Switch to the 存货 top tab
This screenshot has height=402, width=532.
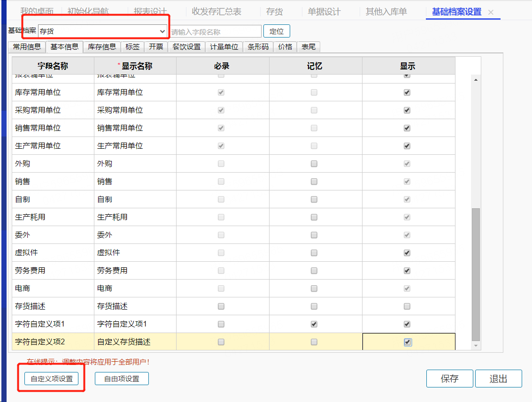coord(275,12)
